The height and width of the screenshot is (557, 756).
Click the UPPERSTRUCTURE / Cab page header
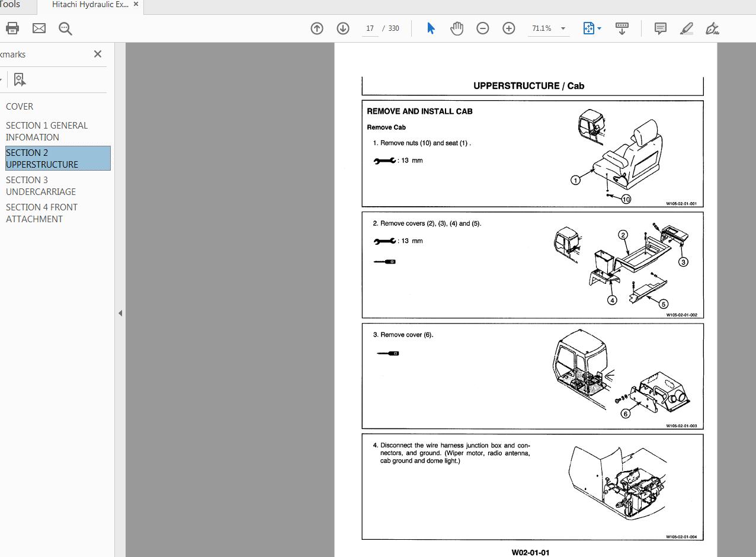pyautogui.click(x=528, y=86)
